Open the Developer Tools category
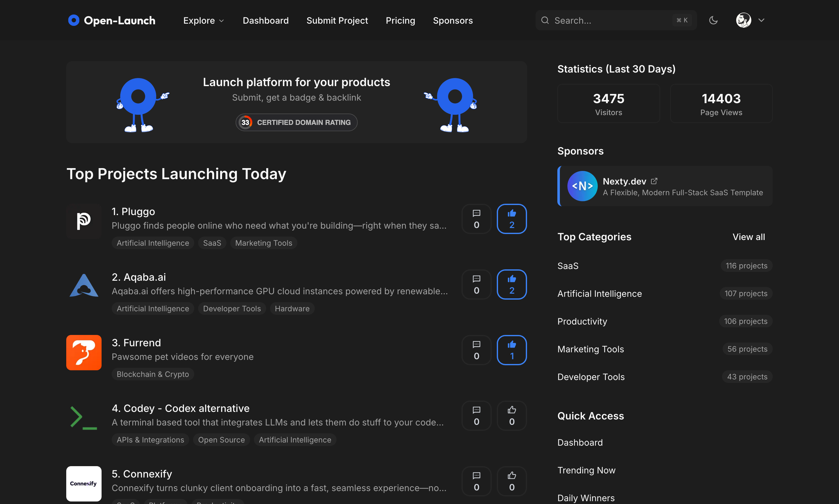Viewport: 839px width, 504px height. tap(591, 377)
